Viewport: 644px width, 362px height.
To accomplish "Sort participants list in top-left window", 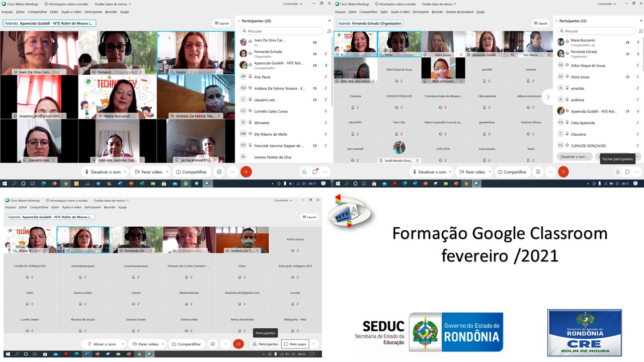I will 330,31.
